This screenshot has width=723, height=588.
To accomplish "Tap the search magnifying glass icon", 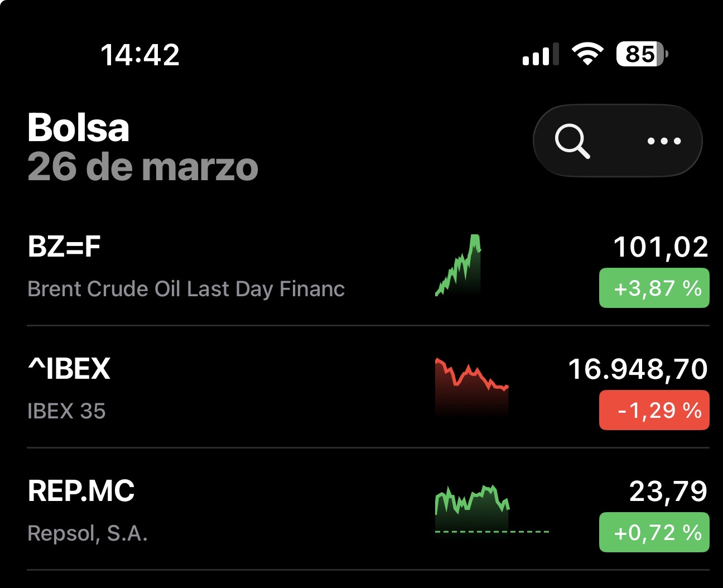I will 572,141.
